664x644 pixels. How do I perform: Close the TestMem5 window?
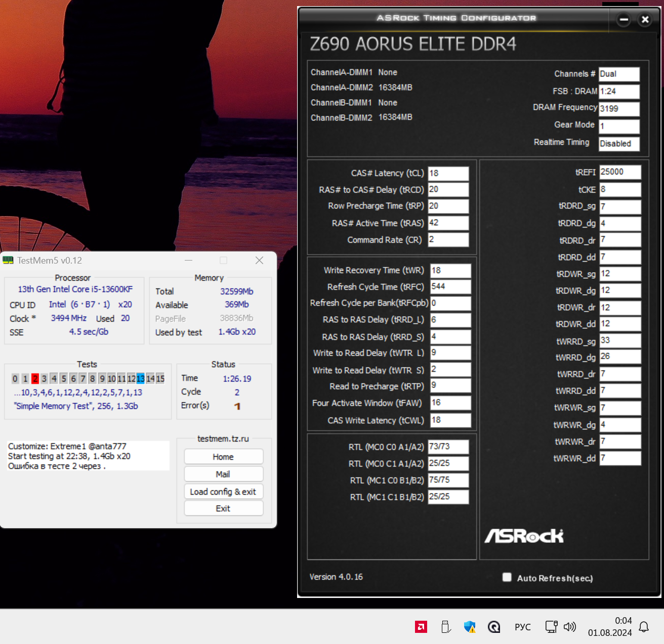coord(260,260)
